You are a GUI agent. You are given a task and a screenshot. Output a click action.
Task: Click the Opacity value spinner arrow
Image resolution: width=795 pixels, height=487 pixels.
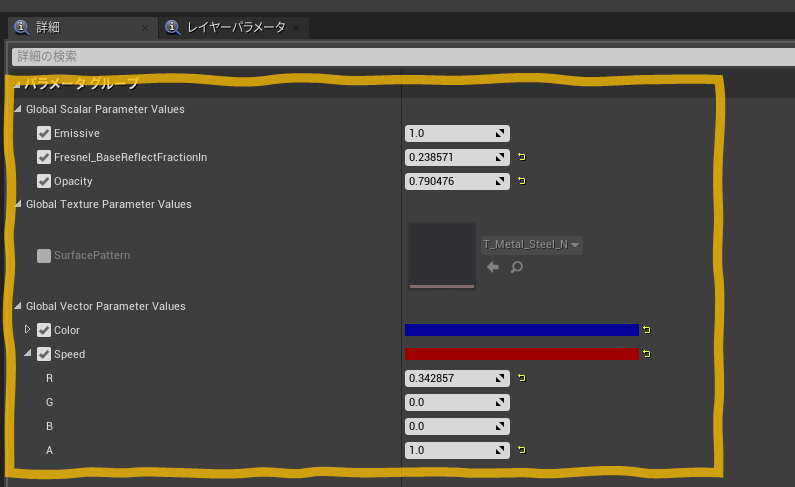(500, 181)
